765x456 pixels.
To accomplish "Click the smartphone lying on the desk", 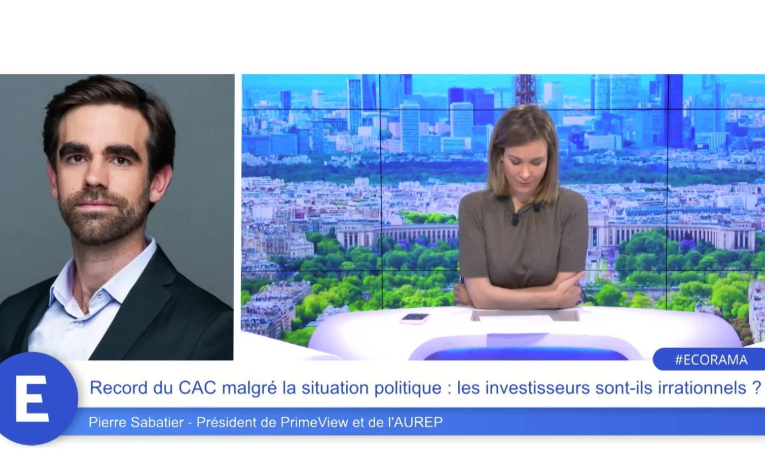I will [x=415, y=318].
